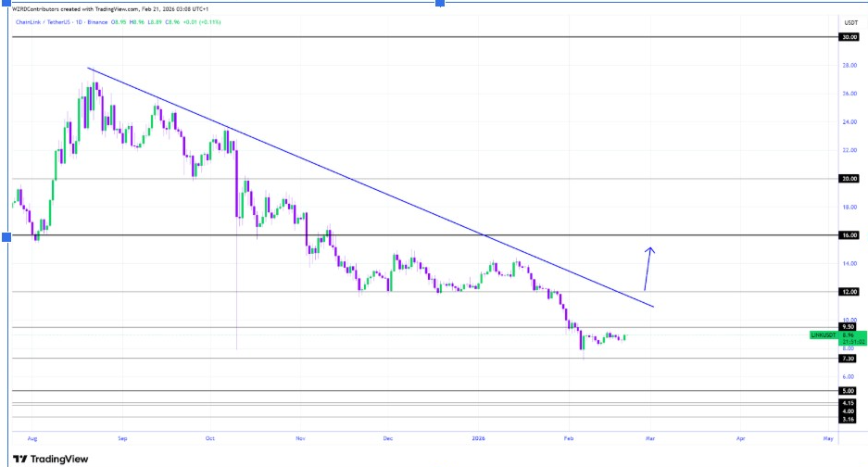
Task: Click the Dec label on time axis
Action: click(x=388, y=438)
